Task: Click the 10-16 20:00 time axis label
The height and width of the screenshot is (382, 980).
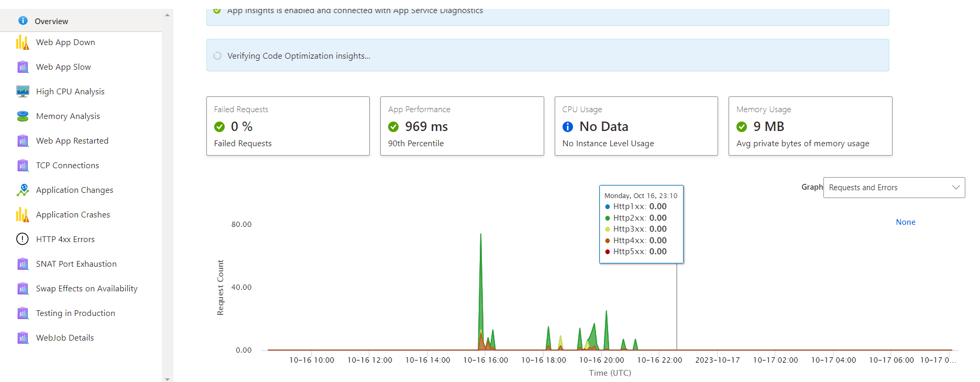Action: (602, 360)
